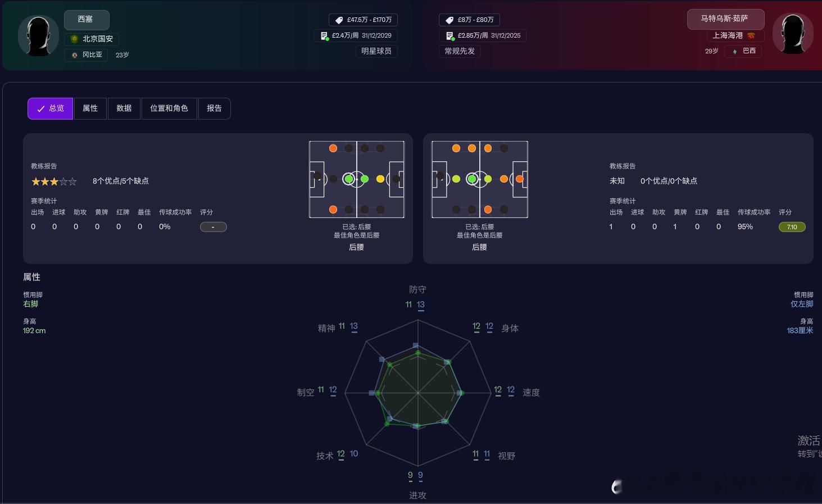Click the green 7.10 rating badge
Image resolution: width=822 pixels, height=504 pixels.
[x=792, y=227]
